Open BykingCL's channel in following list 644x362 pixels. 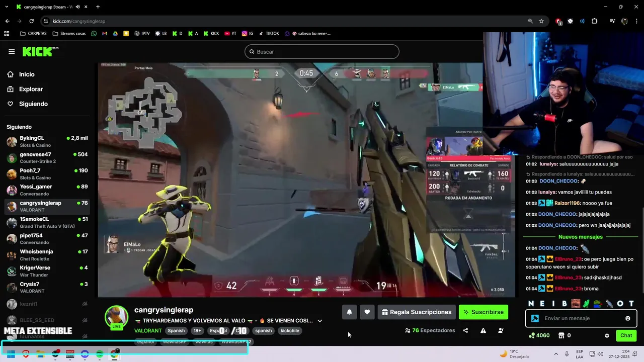click(x=47, y=141)
